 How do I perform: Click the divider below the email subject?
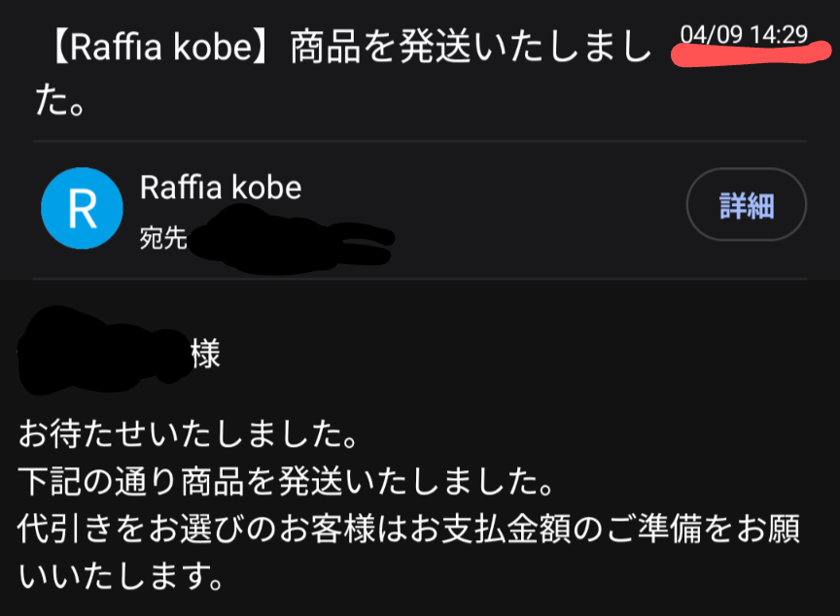[x=420, y=142]
